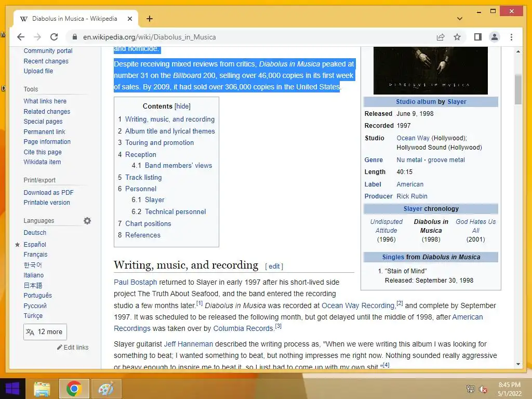
Task: Click the address bar URL
Action: pyautogui.click(x=149, y=37)
